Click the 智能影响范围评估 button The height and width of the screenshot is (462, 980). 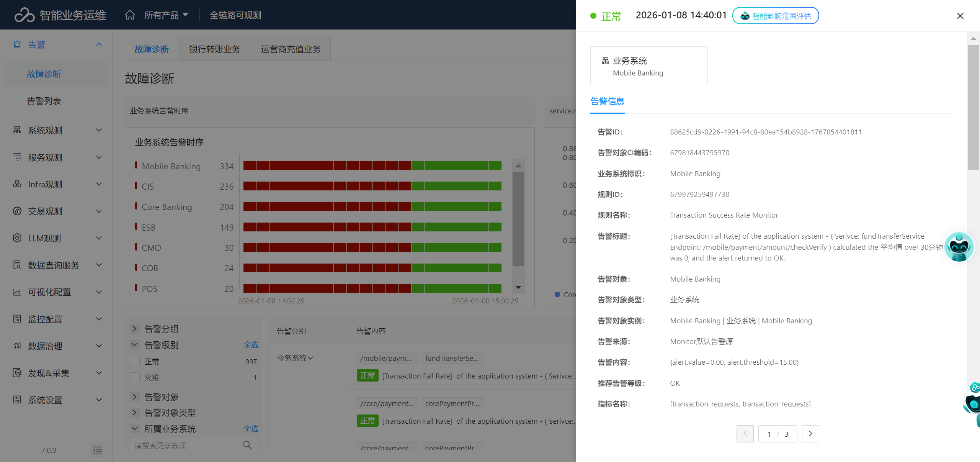coord(776,16)
